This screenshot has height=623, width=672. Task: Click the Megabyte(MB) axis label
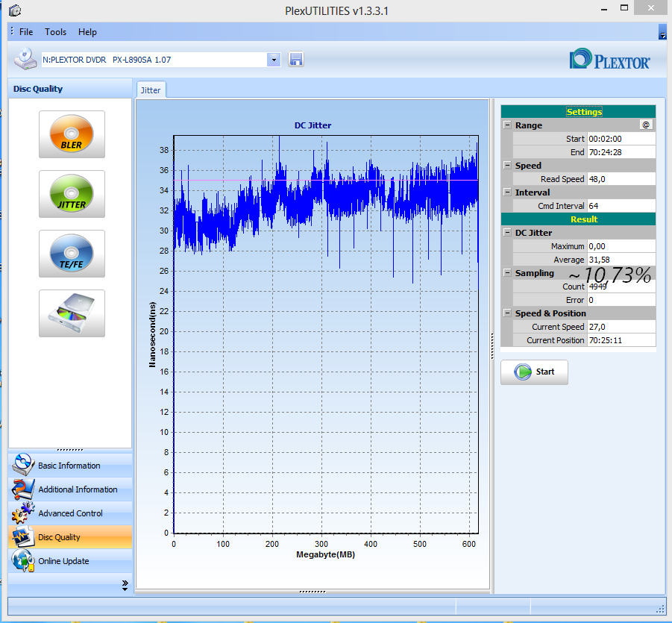[x=326, y=554]
